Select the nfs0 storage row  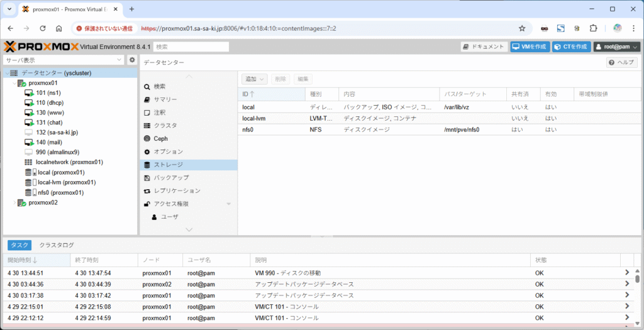click(440, 129)
